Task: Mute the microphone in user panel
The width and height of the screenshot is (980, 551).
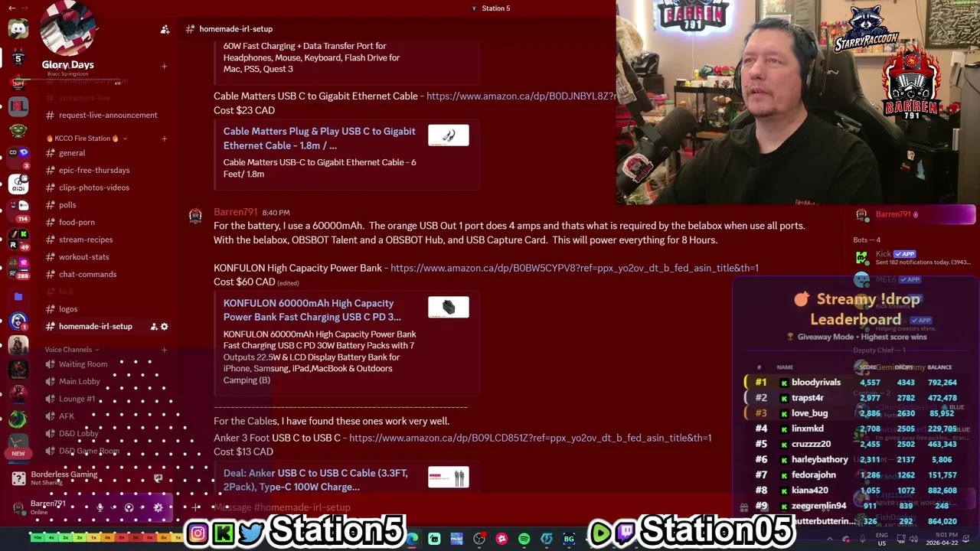Action: click(x=100, y=507)
